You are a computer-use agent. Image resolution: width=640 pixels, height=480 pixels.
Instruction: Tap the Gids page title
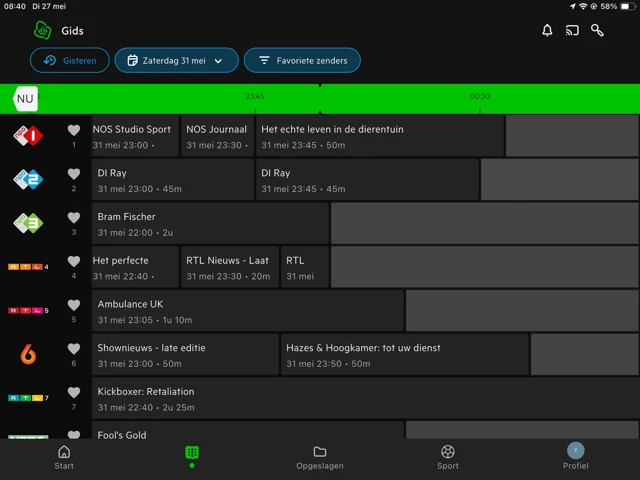pyautogui.click(x=72, y=31)
